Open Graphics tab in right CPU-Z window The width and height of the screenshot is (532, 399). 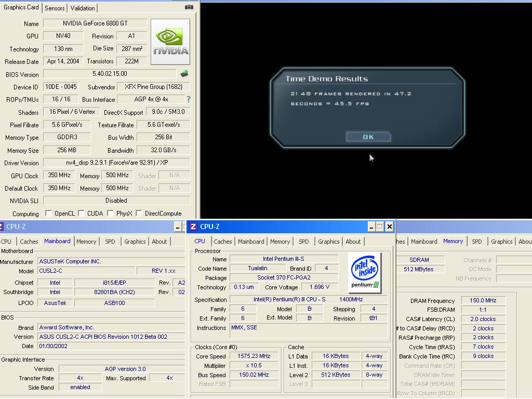click(x=501, y=242)
